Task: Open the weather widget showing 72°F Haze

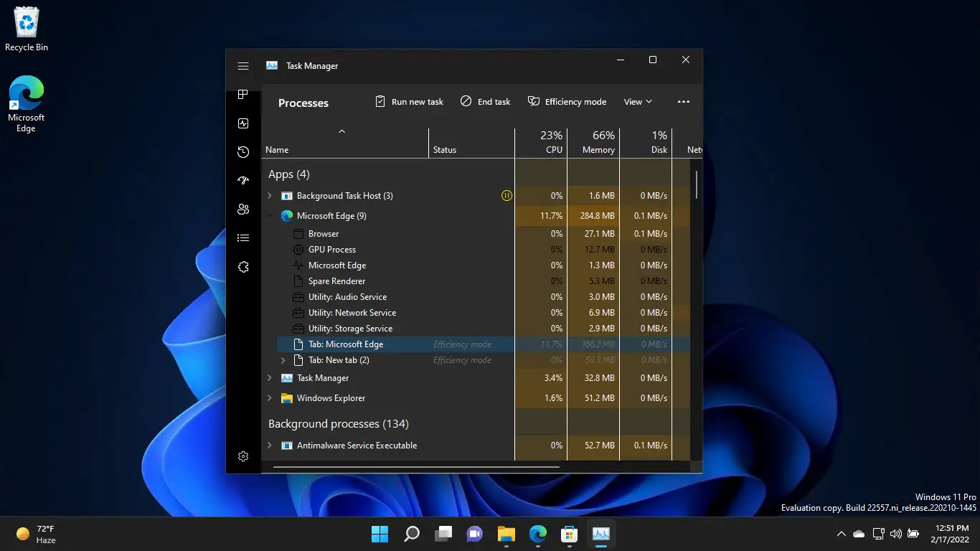Action: point(36,534)
